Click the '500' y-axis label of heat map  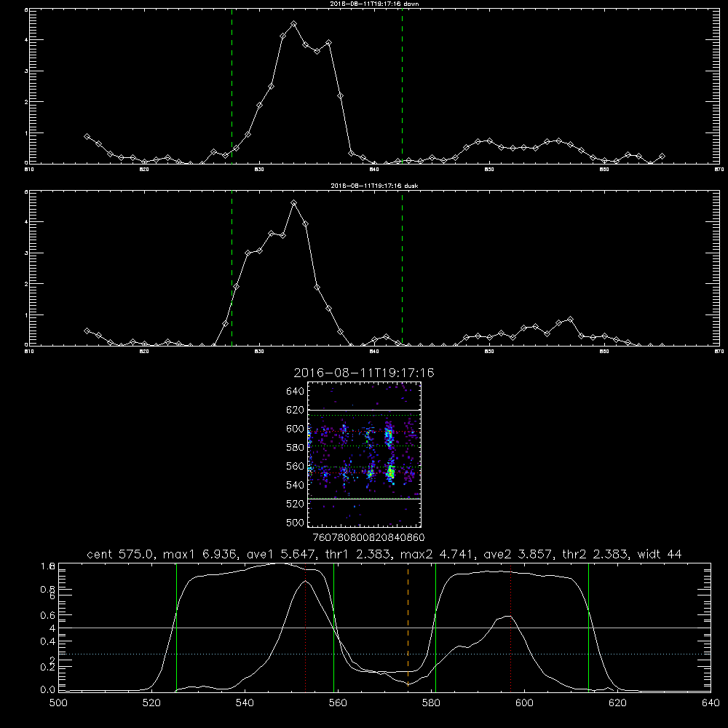coord(296,523)
